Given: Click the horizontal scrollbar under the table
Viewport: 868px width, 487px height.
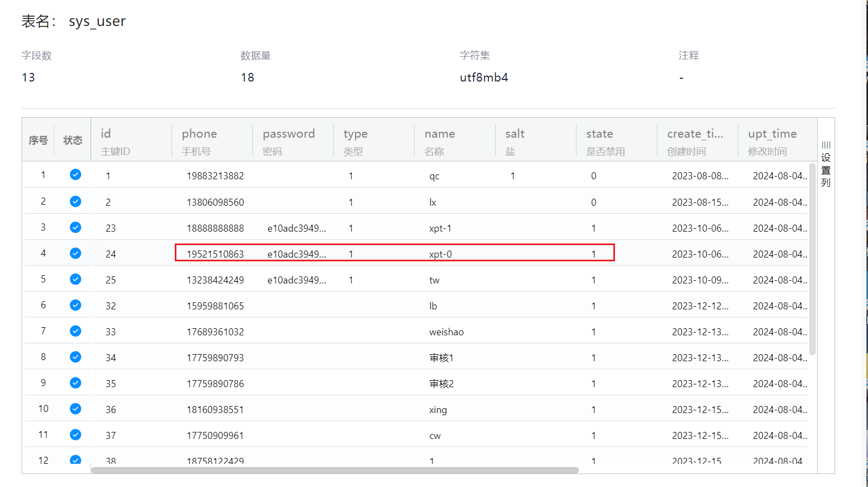Looking at the screenshot, I should 334,470.
